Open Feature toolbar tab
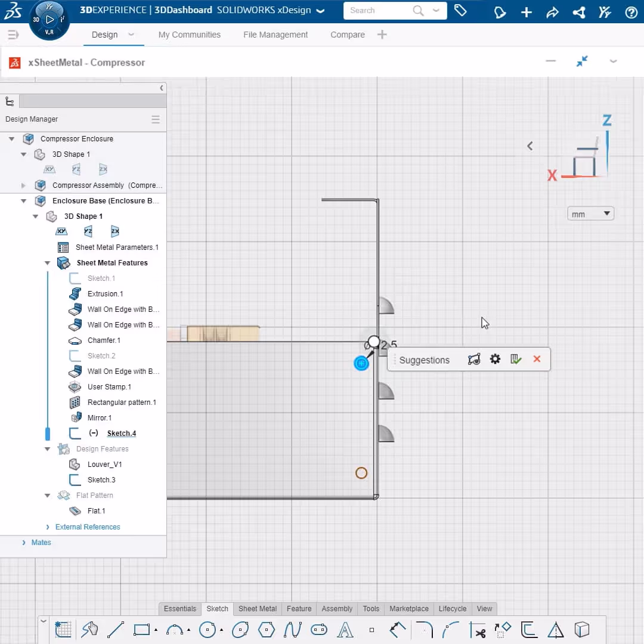The height and width of the screenshot is (644, 644). pos(299,609)
